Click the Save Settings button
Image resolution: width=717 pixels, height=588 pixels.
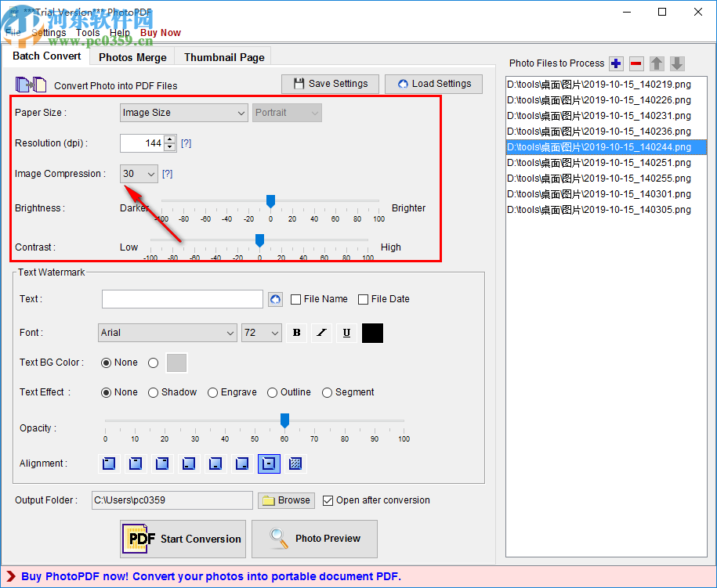330,84
